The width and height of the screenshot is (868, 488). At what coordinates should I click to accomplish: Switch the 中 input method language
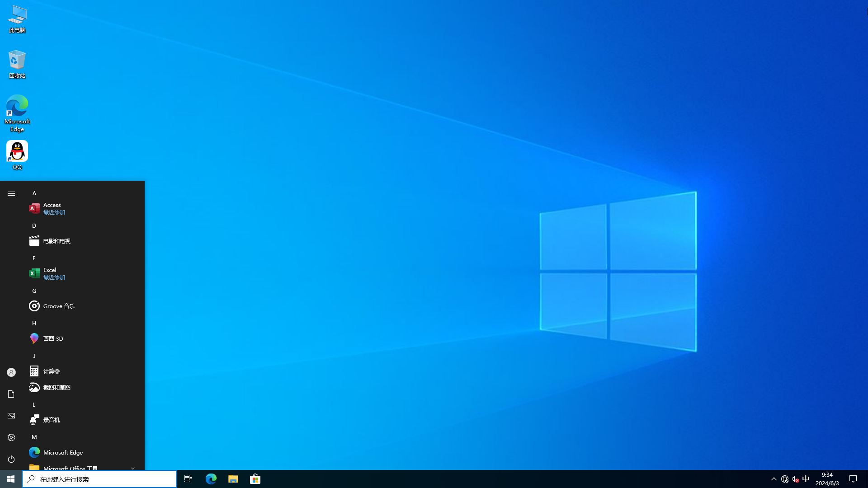(x=806, y=479)
